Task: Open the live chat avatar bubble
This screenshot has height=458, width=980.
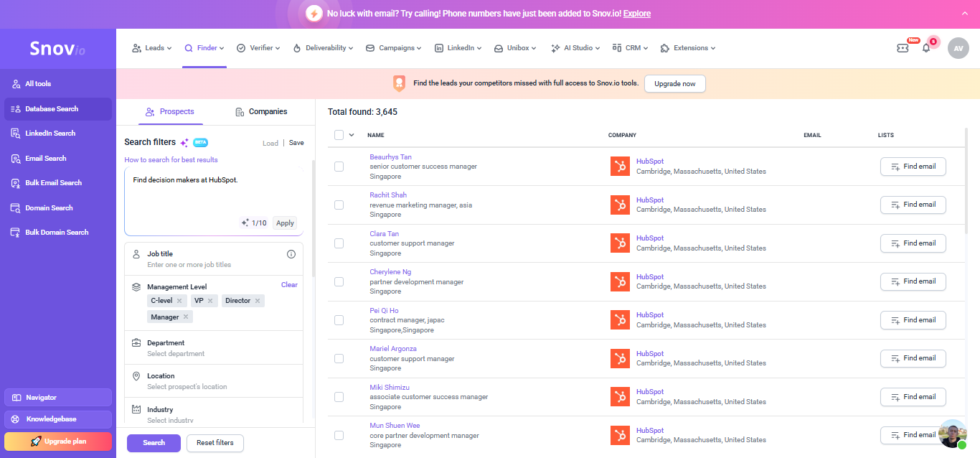Action: 952,434
